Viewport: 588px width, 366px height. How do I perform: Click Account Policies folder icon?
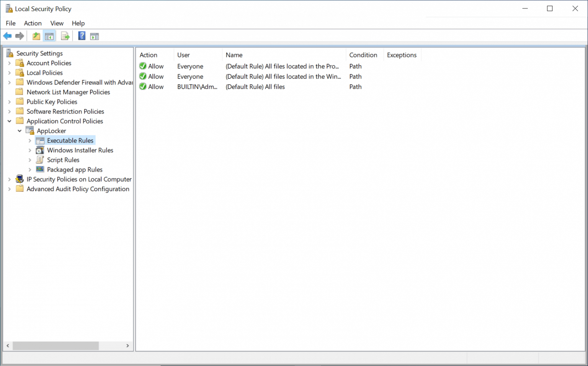tap(20, 63)
